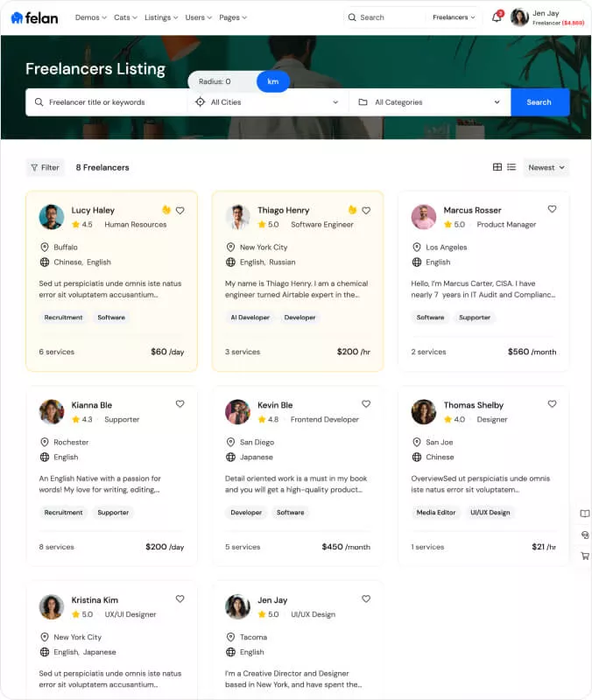Favorite Marcus Rosser with heart icon
The height and width of the screenshot is (700, 592).
(x=552, y=209)
